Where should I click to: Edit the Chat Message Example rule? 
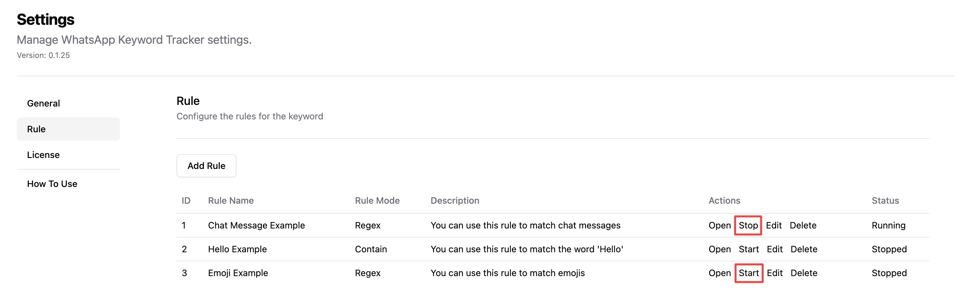[773, 225]
